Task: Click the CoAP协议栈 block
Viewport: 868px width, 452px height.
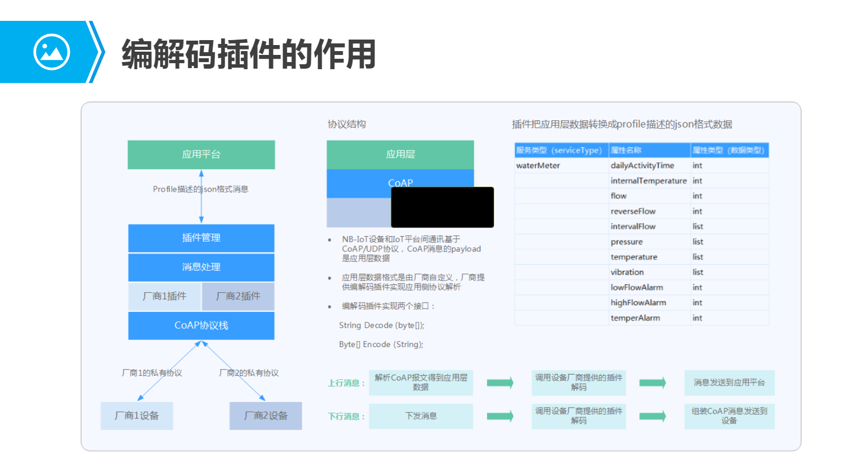Action: (201, 325)
